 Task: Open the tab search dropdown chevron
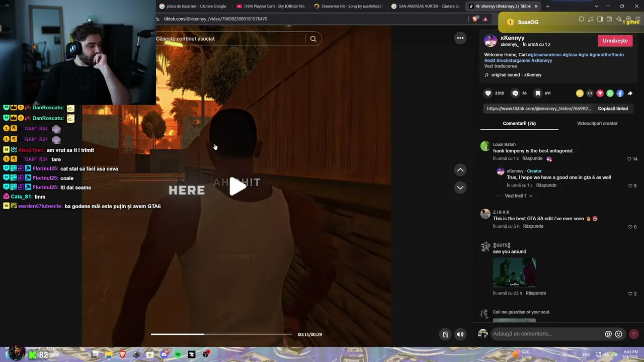click(x=596, y=6)
